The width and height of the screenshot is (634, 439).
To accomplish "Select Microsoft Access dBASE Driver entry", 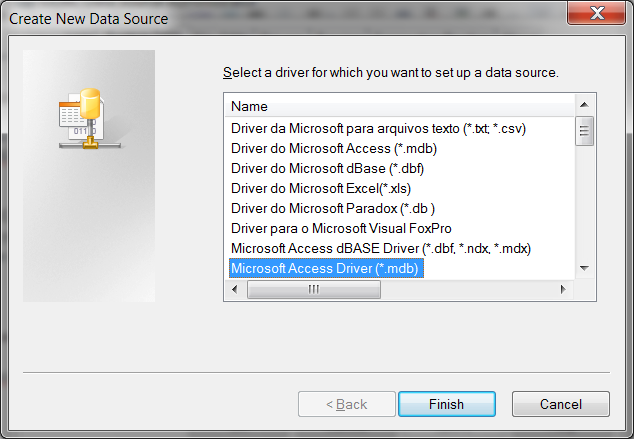I will 380,248.
